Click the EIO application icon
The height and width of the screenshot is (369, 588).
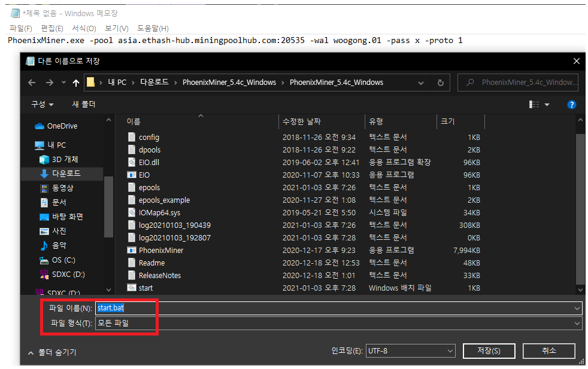[132, 175]
